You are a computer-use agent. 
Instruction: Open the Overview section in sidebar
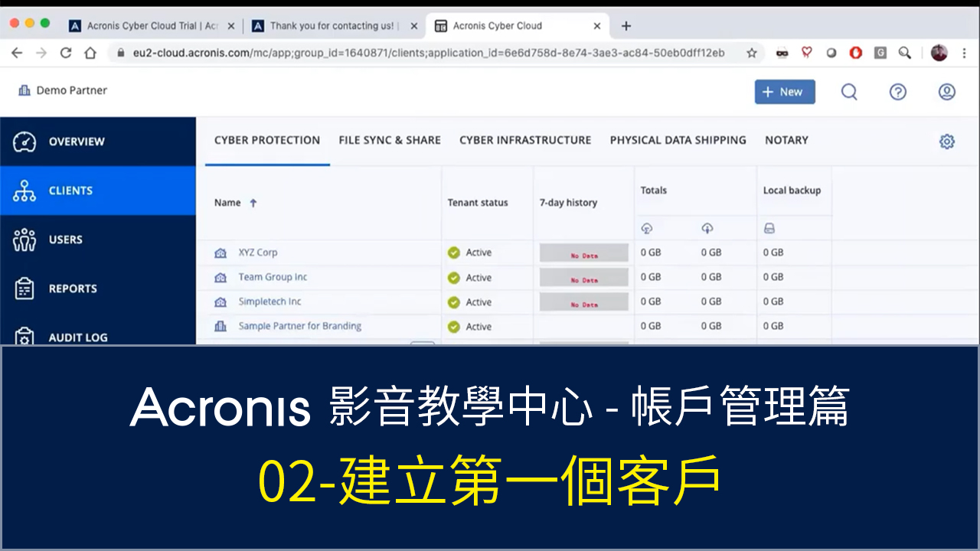tap(98, 142)
